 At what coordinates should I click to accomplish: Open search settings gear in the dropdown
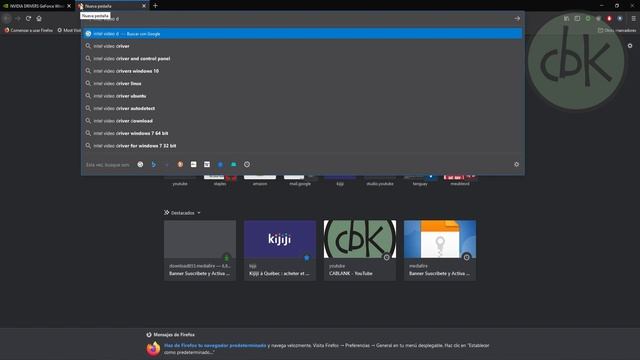click(516, 164)
